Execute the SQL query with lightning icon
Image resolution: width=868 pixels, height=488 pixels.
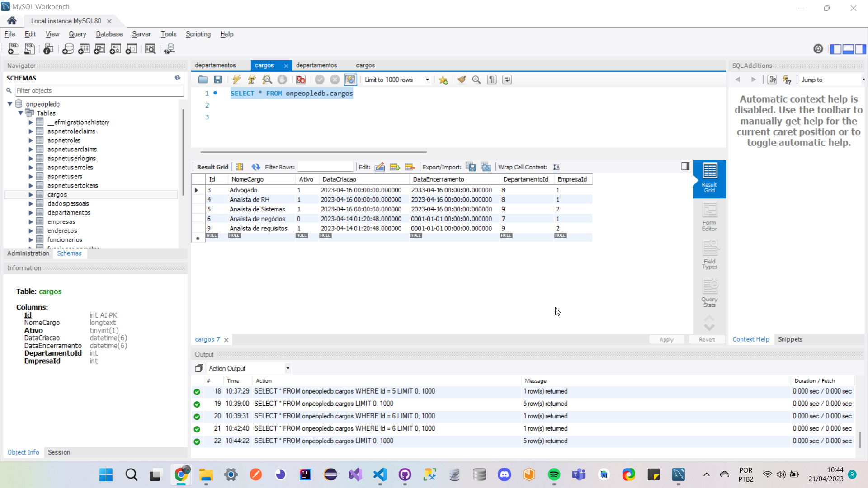pyautogui.click(x=236, y=80)
